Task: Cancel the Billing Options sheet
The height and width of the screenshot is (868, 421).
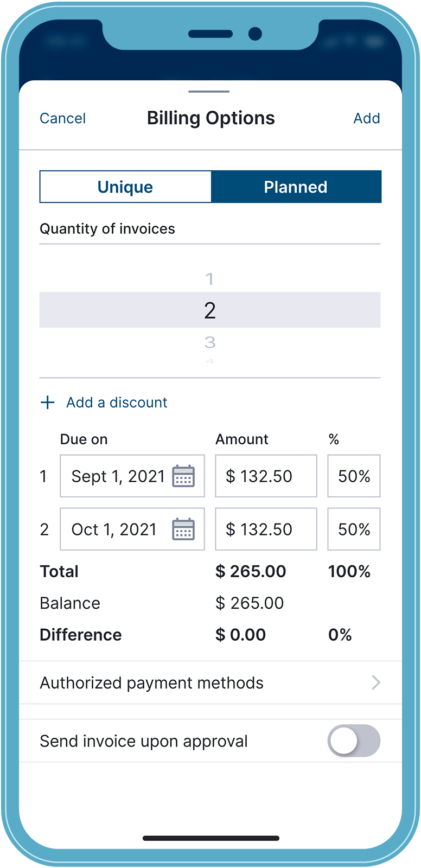Action: coord(62,118)
